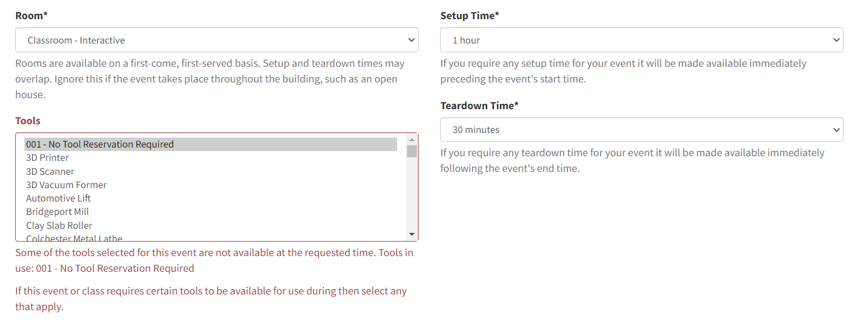Click the Teardown Time chevron arrow
868x320 pixels.
[x=837, y=130]
